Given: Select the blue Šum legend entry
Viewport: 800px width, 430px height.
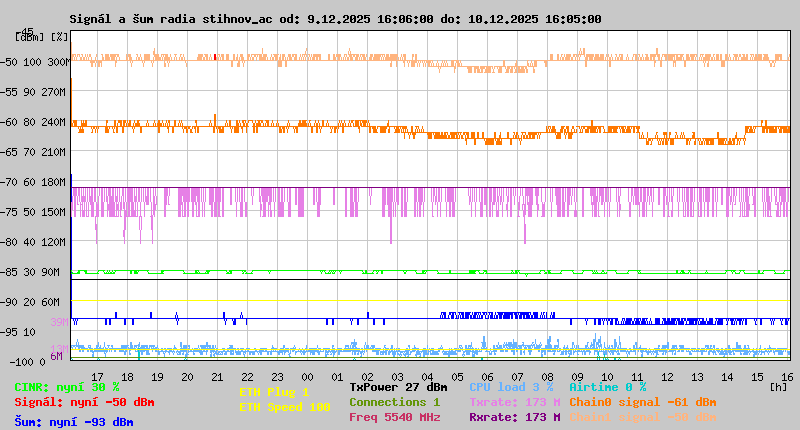Looking at the screenshot, I should [74, 421].
